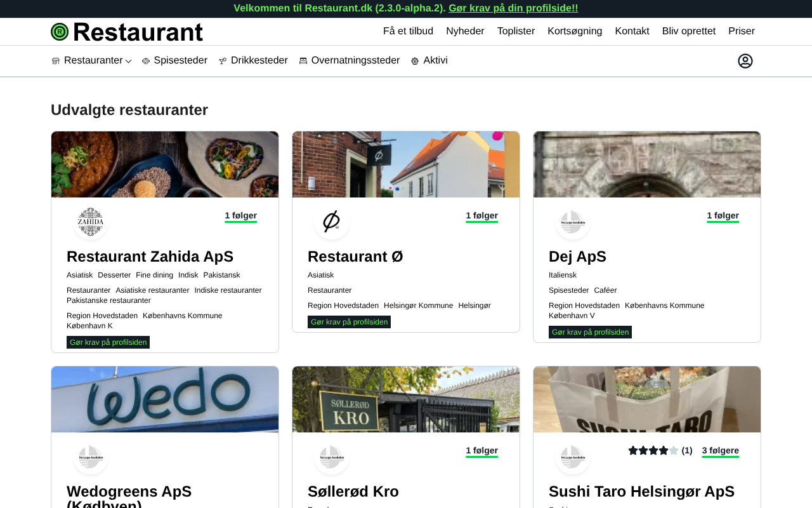Viewport: 812px width, 508px height.
Task: Click the Restauranter category icon
Action: (56, 61)
